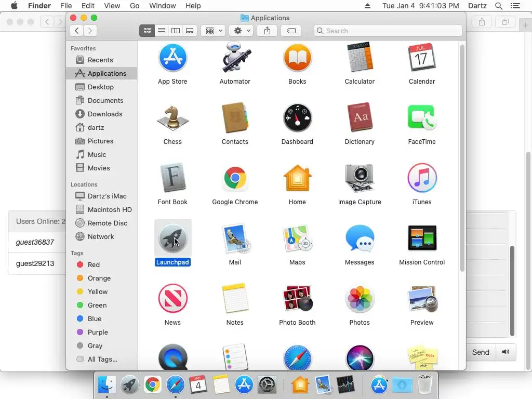Image resolution: width=532 pixels, height=399 pixels.
Task: Open System Preferences from the Dock
Action: tap(267, 385)
